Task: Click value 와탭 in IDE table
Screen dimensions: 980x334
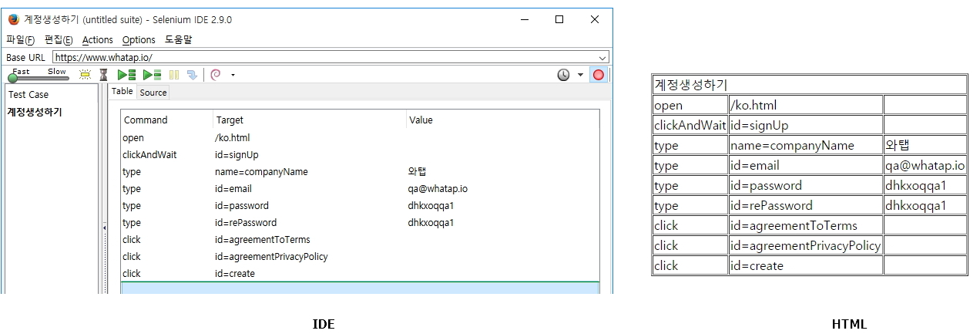Action: [x=418, y=171]
